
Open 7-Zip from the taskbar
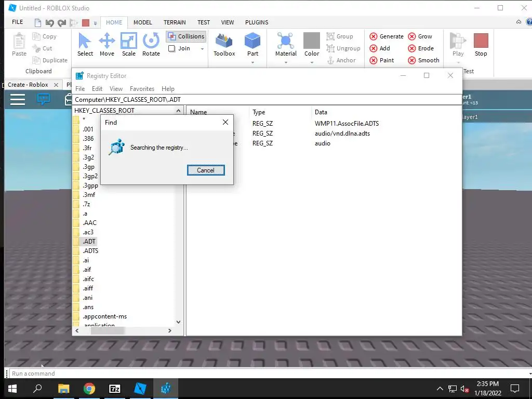pyautogui.click(x=114, y=389)
